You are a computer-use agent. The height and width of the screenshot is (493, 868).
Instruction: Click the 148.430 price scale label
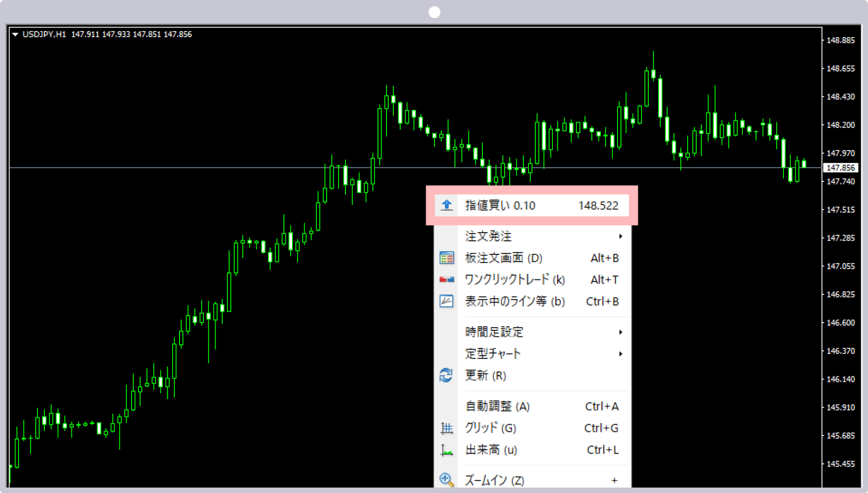coord(840,97)
